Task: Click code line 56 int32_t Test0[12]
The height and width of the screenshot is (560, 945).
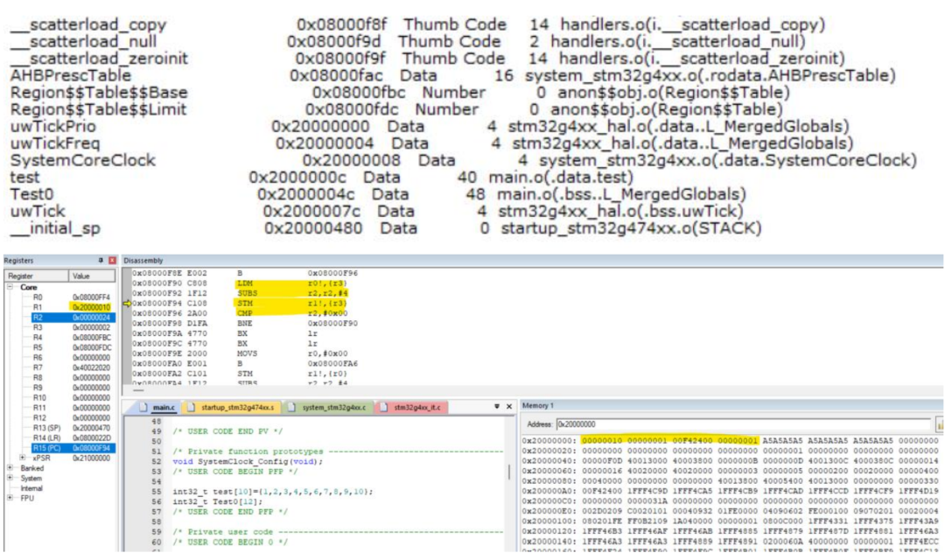Action: pos(217,501)
